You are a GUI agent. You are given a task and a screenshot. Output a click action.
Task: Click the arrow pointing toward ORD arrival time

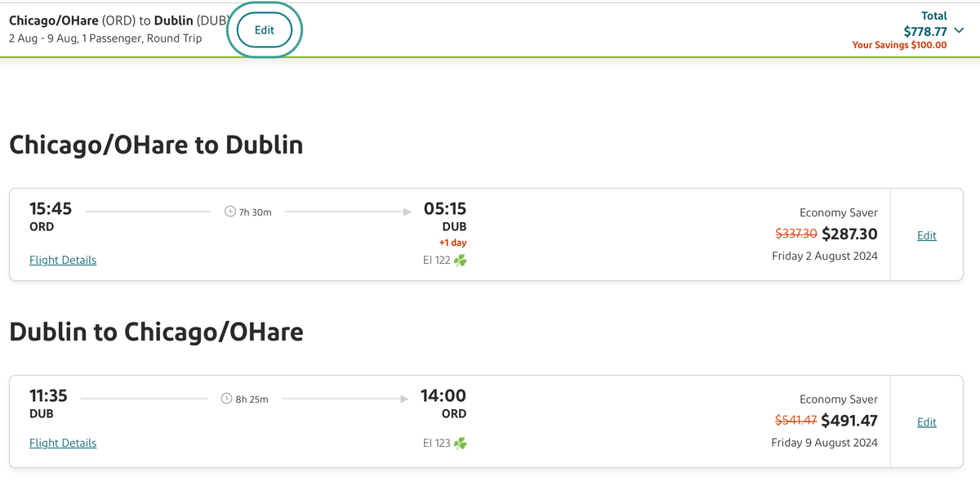(x=405, y=399)
